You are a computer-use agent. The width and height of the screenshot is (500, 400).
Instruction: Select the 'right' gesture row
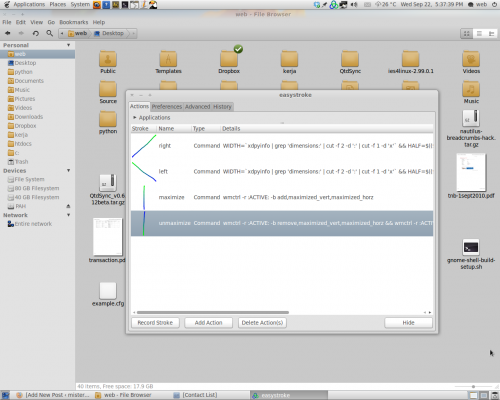(x=282, y=146)
